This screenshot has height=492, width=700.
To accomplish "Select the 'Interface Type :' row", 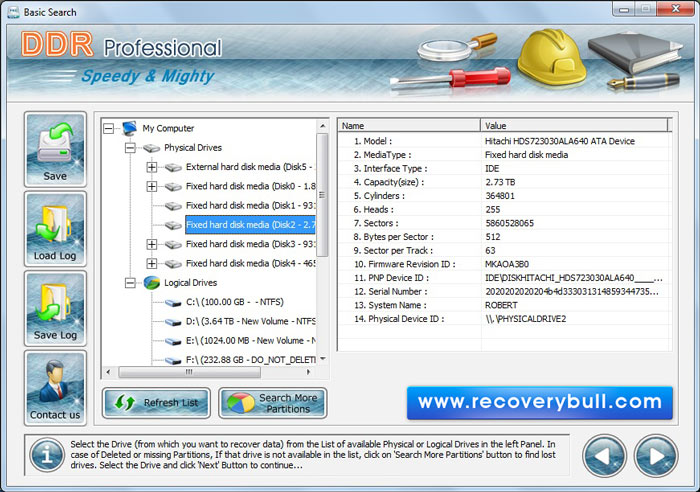I will tap(504, 168).
